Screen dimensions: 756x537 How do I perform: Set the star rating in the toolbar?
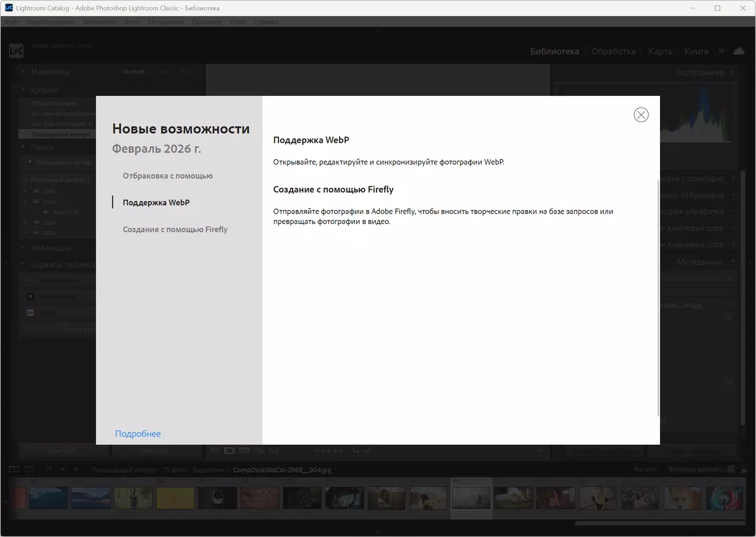pos(329,451)
